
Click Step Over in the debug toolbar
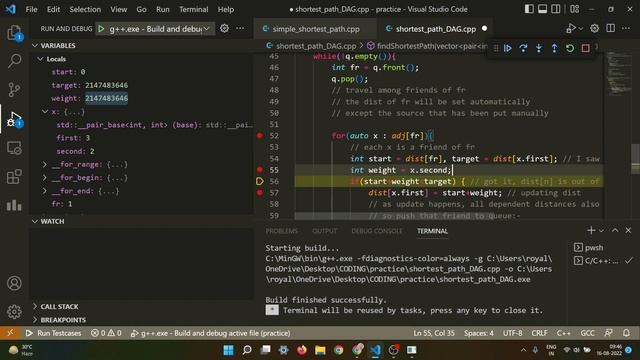[523, 48]
